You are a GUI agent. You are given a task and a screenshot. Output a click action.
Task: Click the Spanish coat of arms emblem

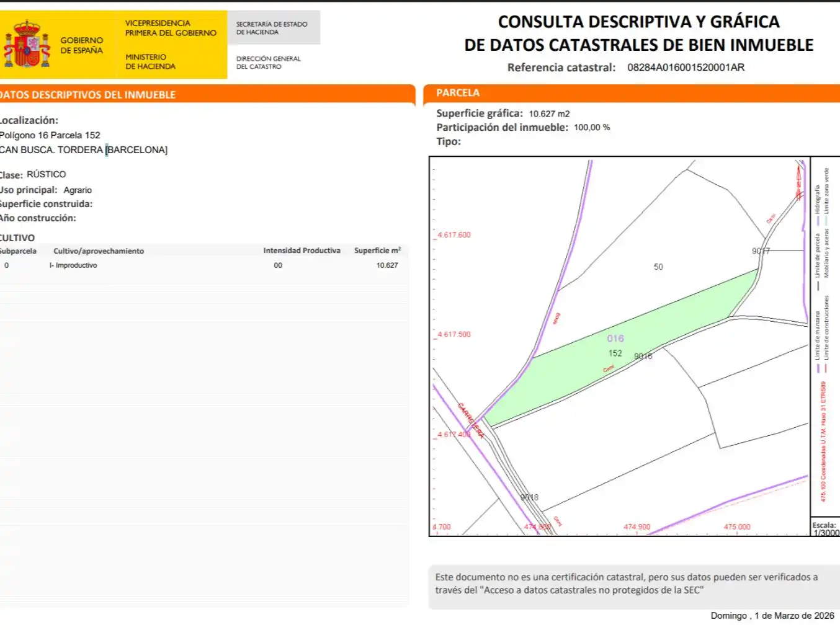pyautogui.click(x=27, y=43)
